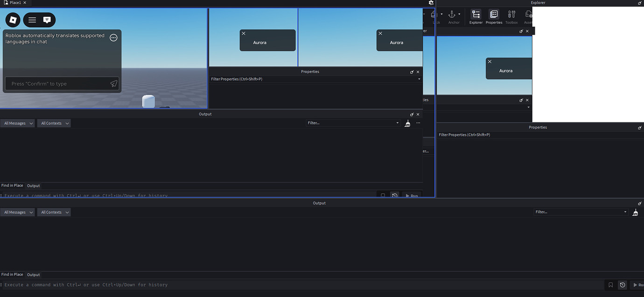Open All Messages dropdown in nested Output
Viewport: 644px width, 297px height.
click(x=17, y=123)
